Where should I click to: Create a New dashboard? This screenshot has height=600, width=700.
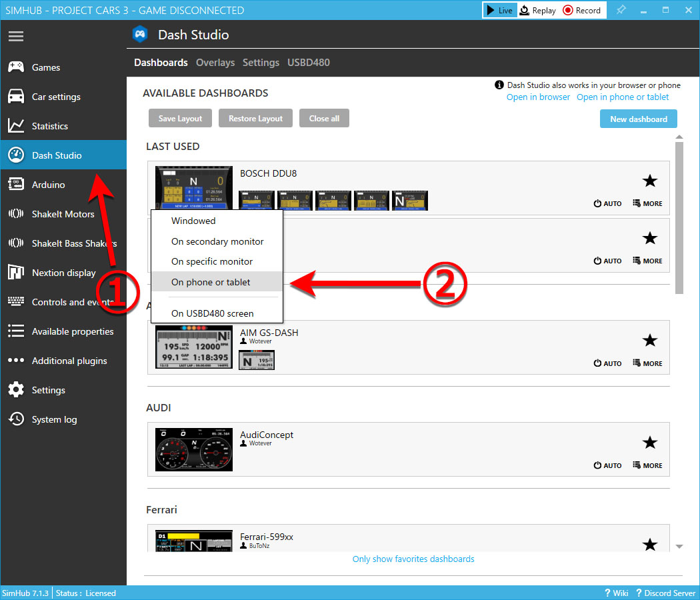(639, 119)
